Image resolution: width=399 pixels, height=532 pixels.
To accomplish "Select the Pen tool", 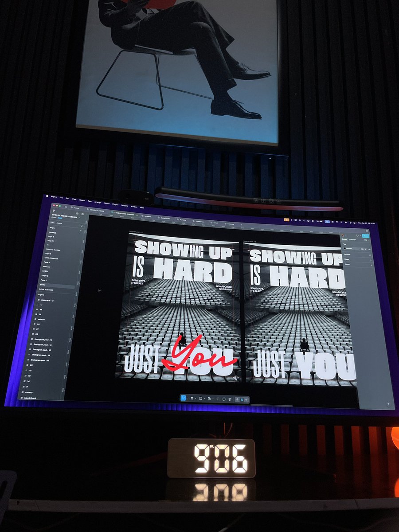I will coord(209,399).
